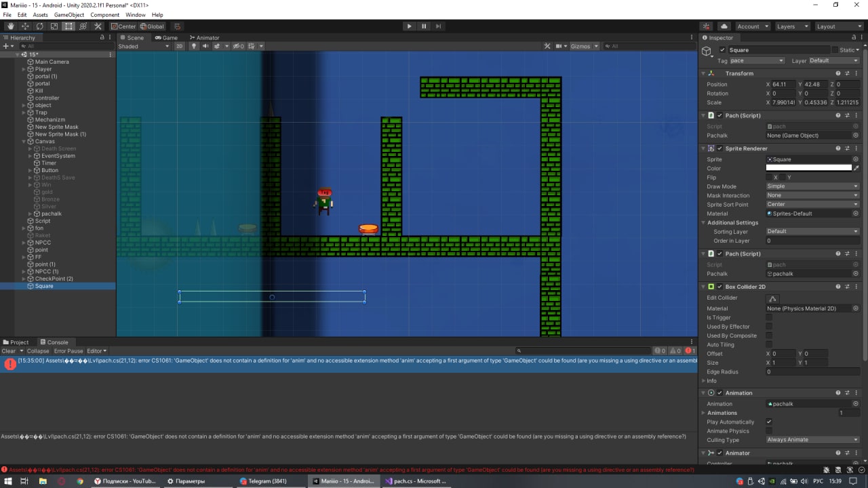The image size is (868, 488).
Task: Click the Edit Collider button
Action: click(x=772, y=298)
